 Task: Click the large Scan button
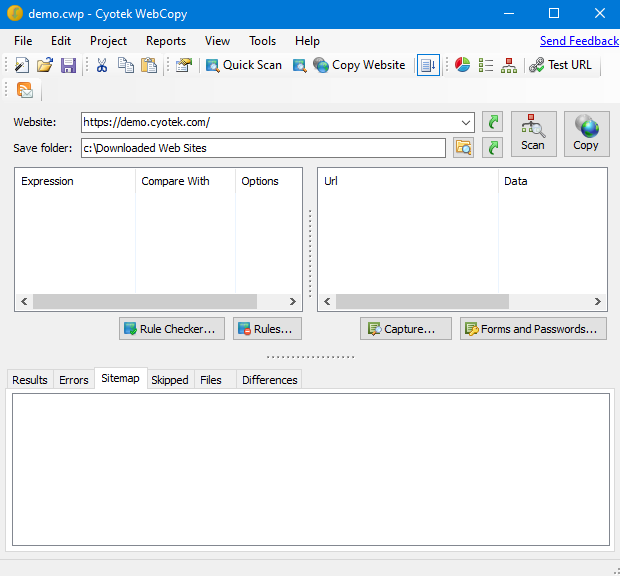pos(533,134)
